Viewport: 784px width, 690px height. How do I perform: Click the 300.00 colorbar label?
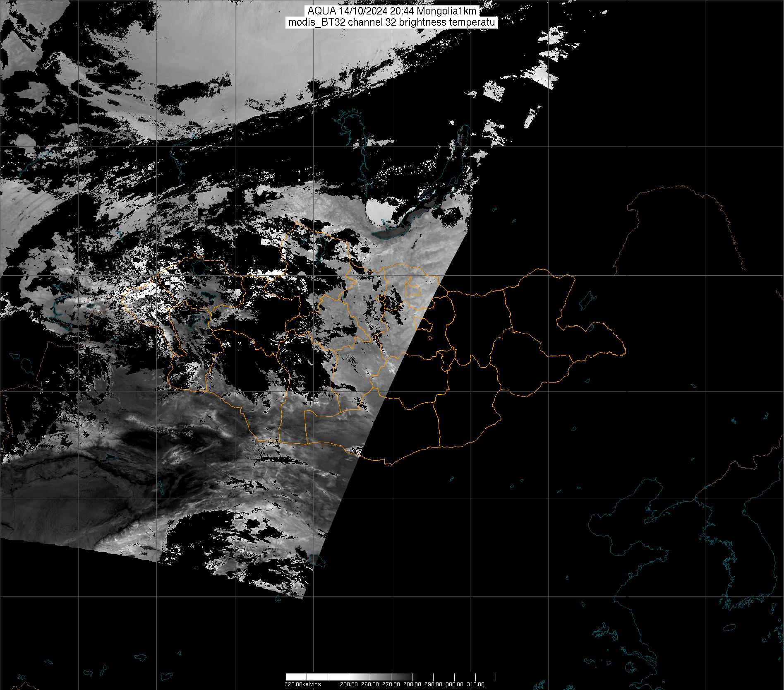(455, 684)
